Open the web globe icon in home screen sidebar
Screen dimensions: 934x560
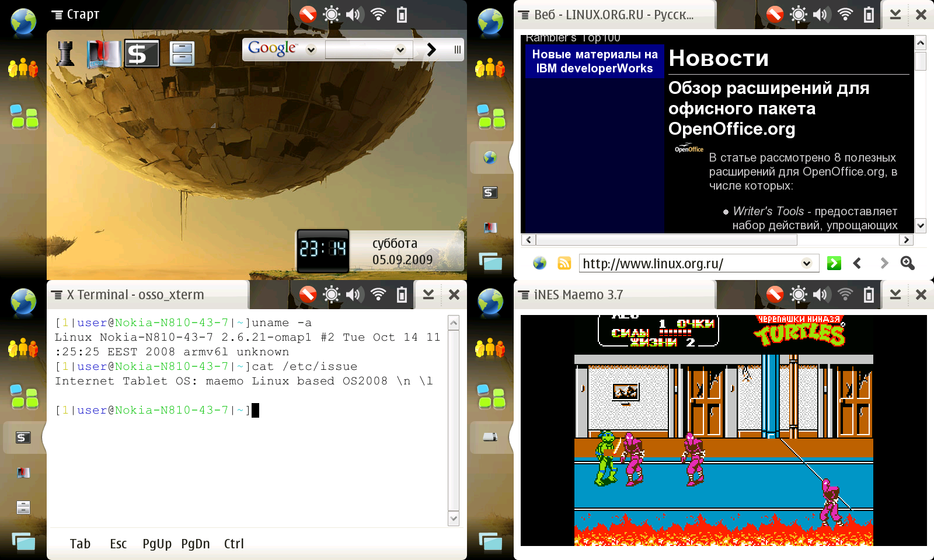click(23, 22)
